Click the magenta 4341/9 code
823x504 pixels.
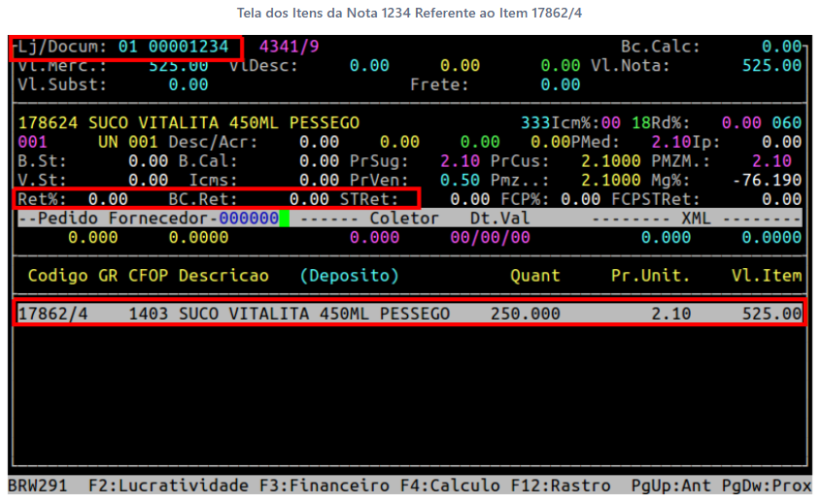[x=289, y=47]
